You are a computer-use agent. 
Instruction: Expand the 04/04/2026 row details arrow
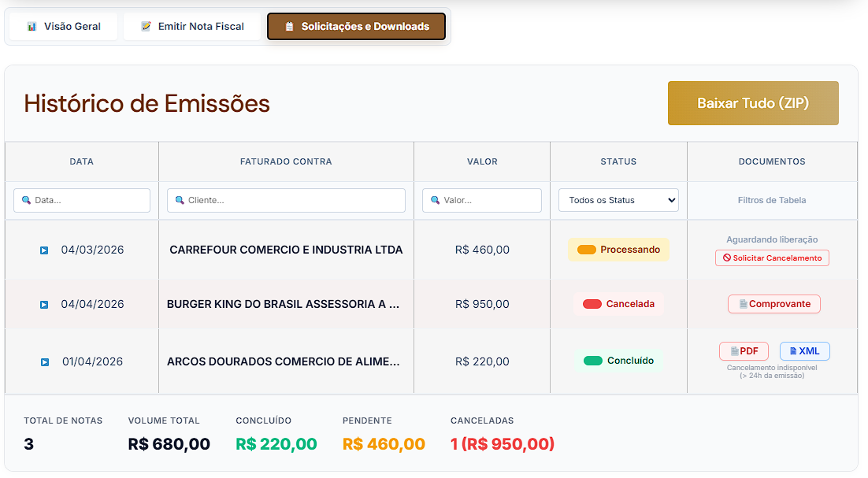(44, 305)
